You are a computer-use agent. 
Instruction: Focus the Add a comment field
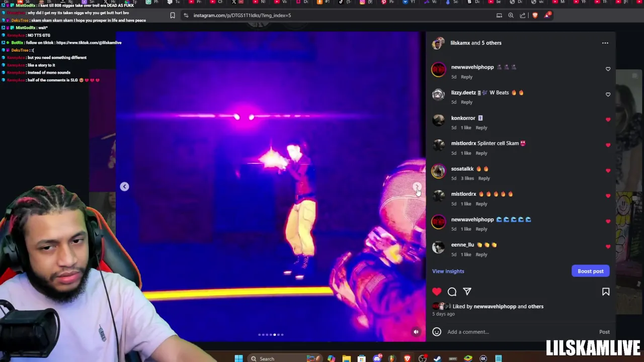pyautogui.click(x=521, y=332)
